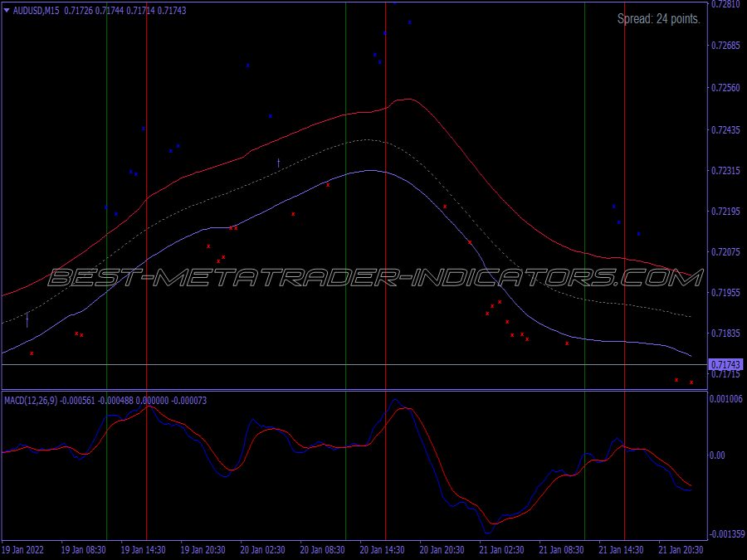Click the '20 Jan 08:30' time label

[x=323, y=550]
